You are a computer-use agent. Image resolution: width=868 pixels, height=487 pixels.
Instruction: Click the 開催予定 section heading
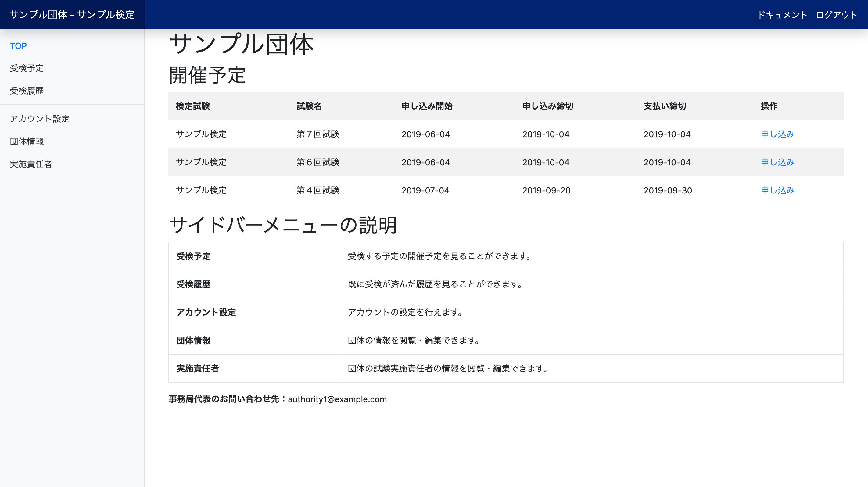click(207, 75)
